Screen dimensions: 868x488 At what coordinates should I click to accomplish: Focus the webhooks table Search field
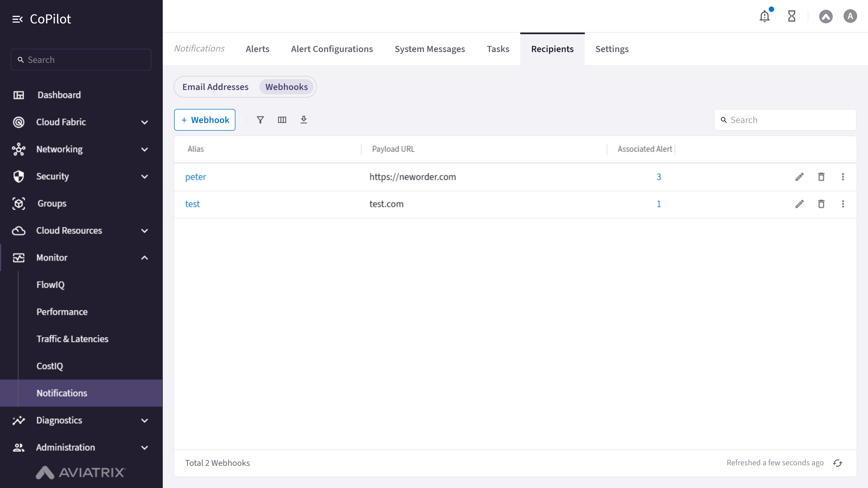[785, 120]
